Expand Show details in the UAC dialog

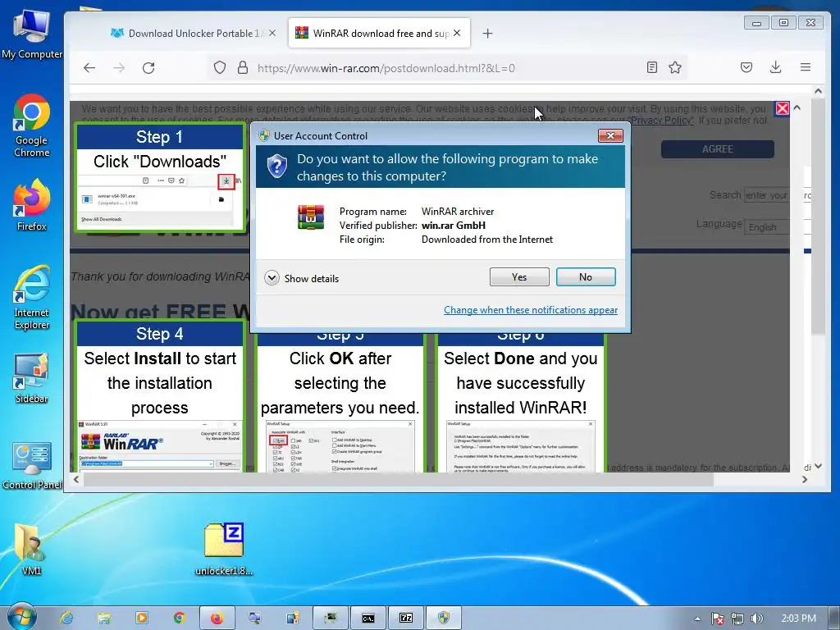[x=302, y=278]
